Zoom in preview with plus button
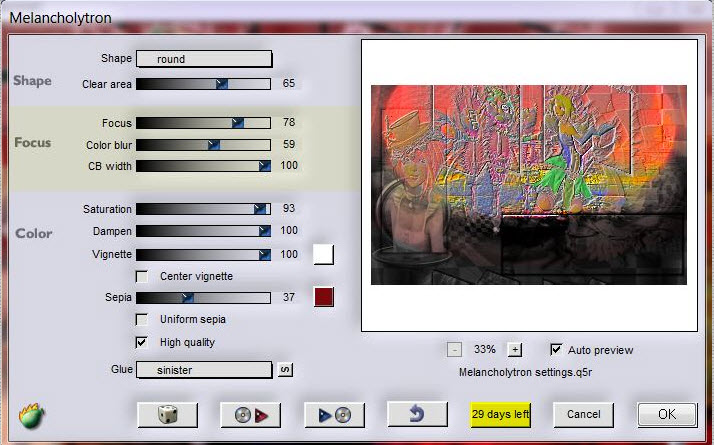 pos(515,350)
